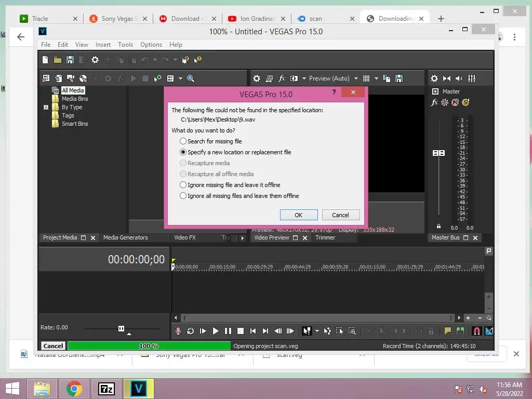Image resolution: width=532 pixels, height=399 pixels.
Task: Select 'Search for missing file' option
Action: tap(211, 141)
